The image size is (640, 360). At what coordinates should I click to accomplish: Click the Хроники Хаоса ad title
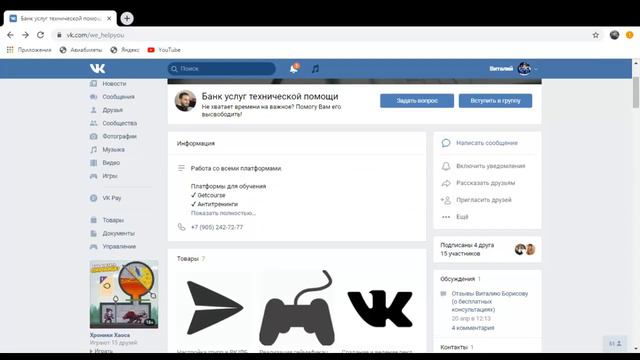110,335
